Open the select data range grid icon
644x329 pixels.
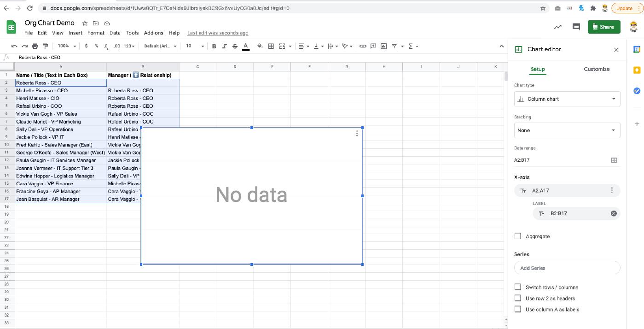[614, 160]
